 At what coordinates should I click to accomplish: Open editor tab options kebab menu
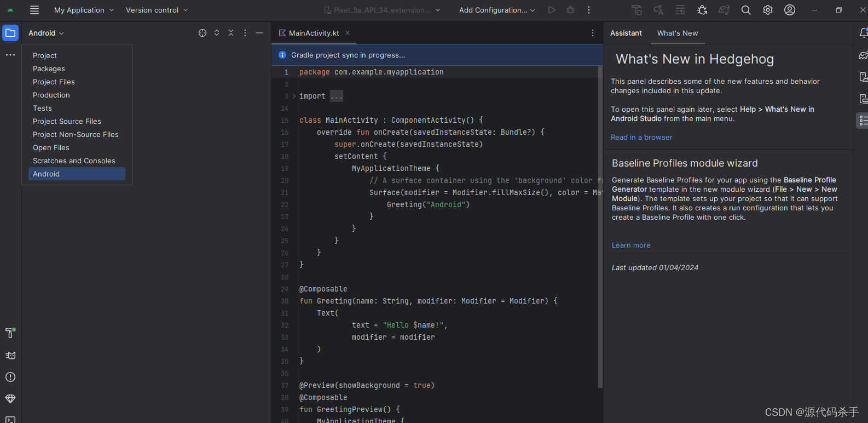tap(593, 33)
